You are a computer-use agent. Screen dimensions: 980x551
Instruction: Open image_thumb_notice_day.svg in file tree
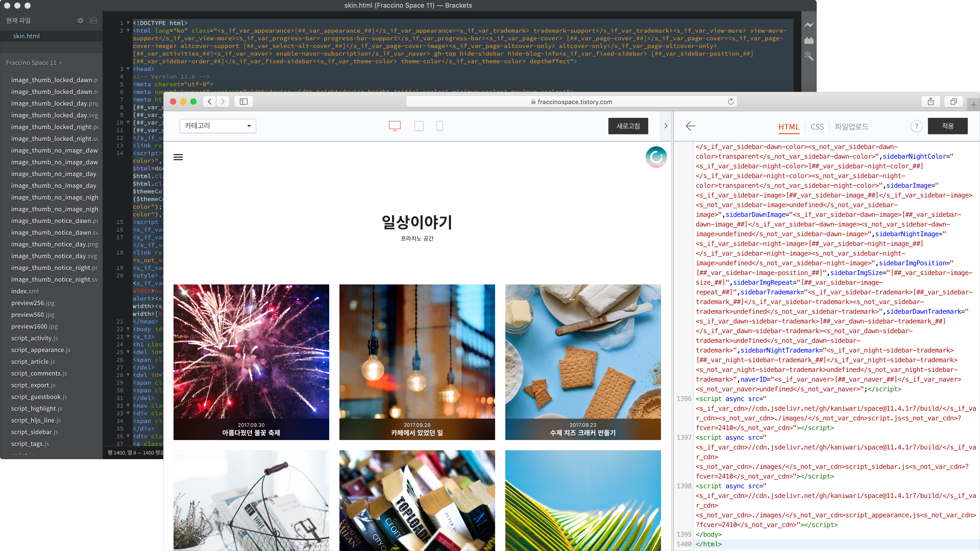(x=54, y=256)
